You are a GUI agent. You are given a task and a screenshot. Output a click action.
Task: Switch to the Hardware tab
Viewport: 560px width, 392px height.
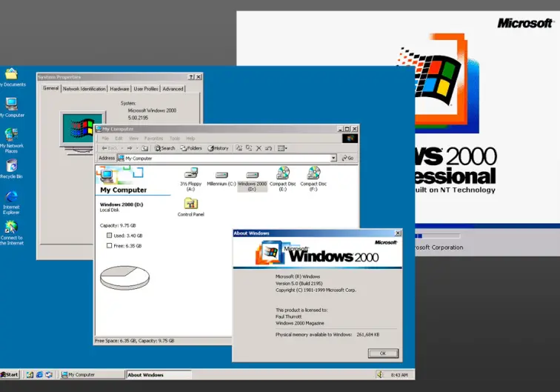tap(119, 89)
